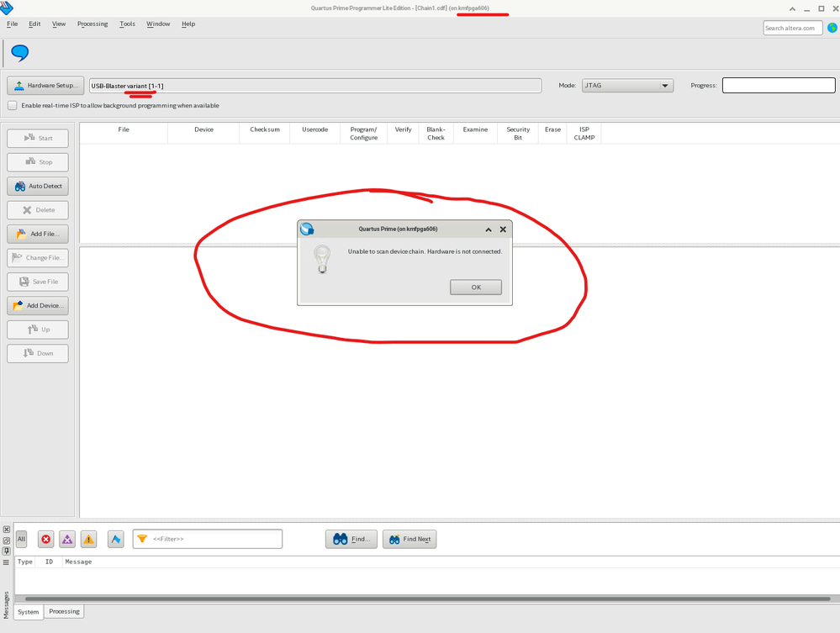Click the Hardware Setup button
Image resolution: width=840 pixels, height=633 pixels.
coord(45,85)
